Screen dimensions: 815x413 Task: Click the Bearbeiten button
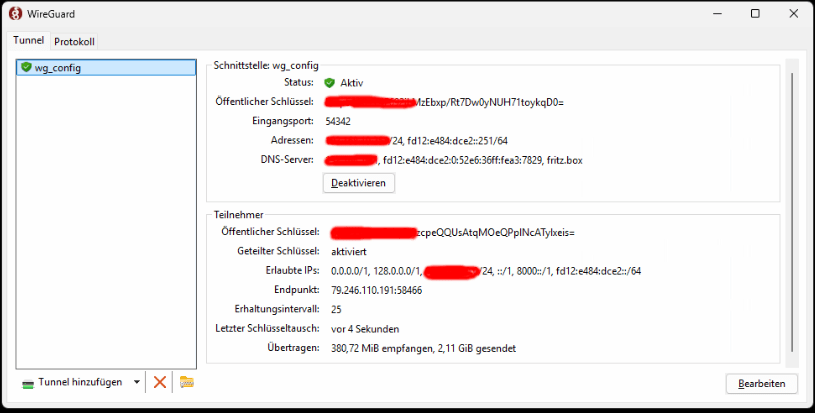coord(761,383)
